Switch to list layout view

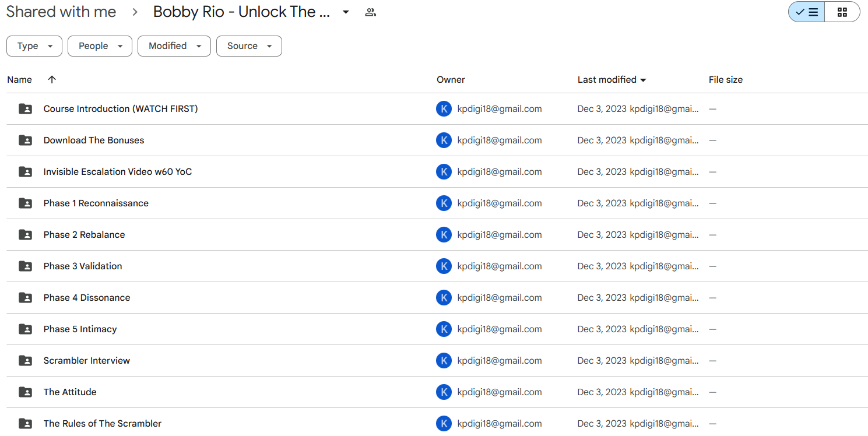807,12
